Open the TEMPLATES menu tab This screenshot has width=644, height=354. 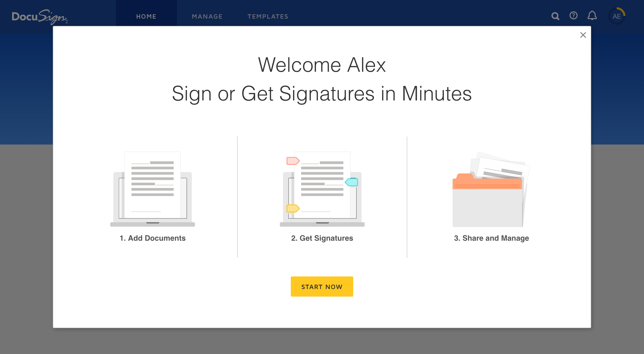268,16
